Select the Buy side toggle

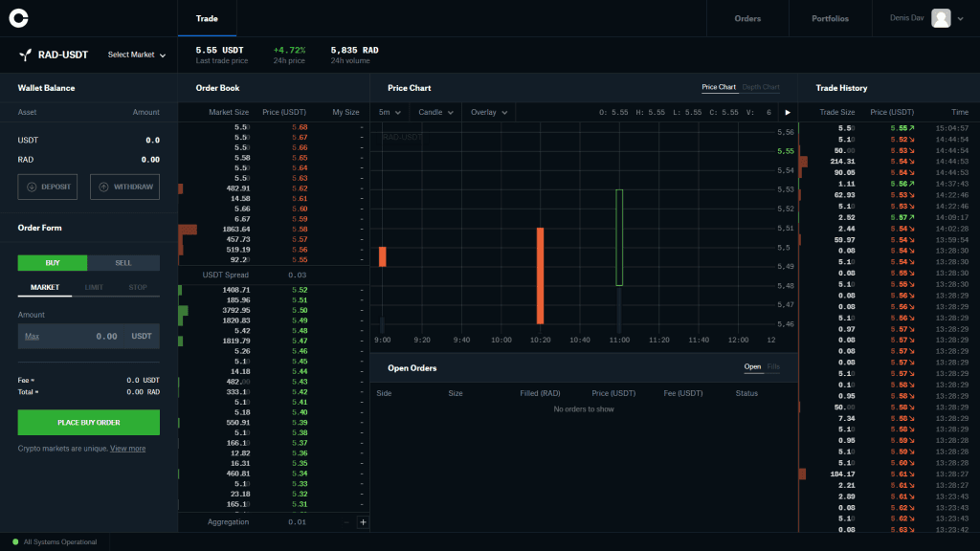(x=53, y=263)
